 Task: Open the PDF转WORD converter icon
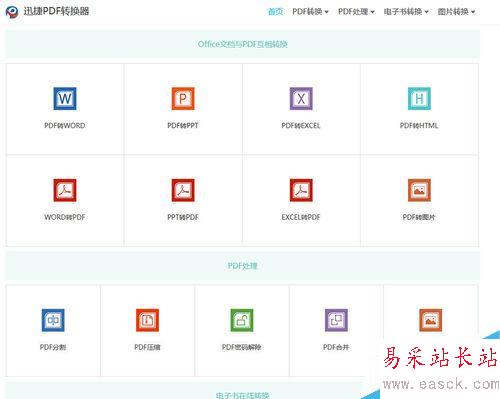click(65, 98)
